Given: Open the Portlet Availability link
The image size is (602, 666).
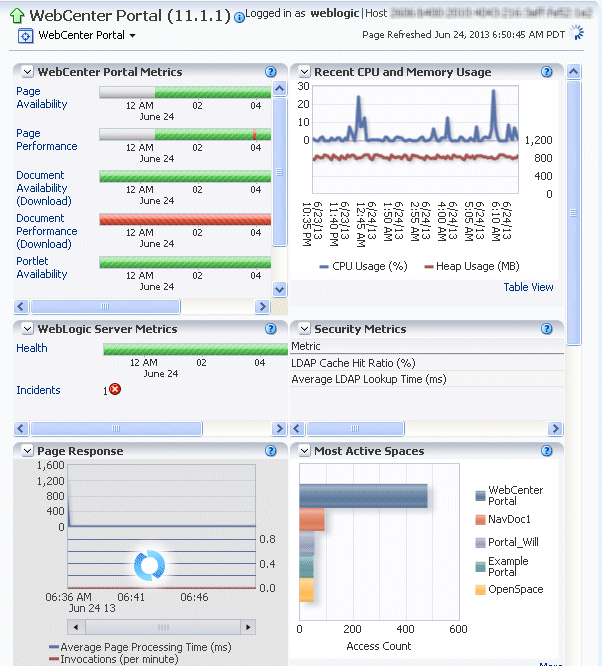Looking at the screenshot, I should (42, 268).
